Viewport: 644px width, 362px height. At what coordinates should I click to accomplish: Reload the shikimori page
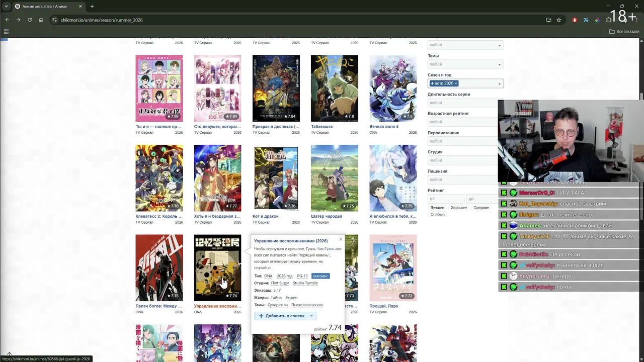click(30, 20)
